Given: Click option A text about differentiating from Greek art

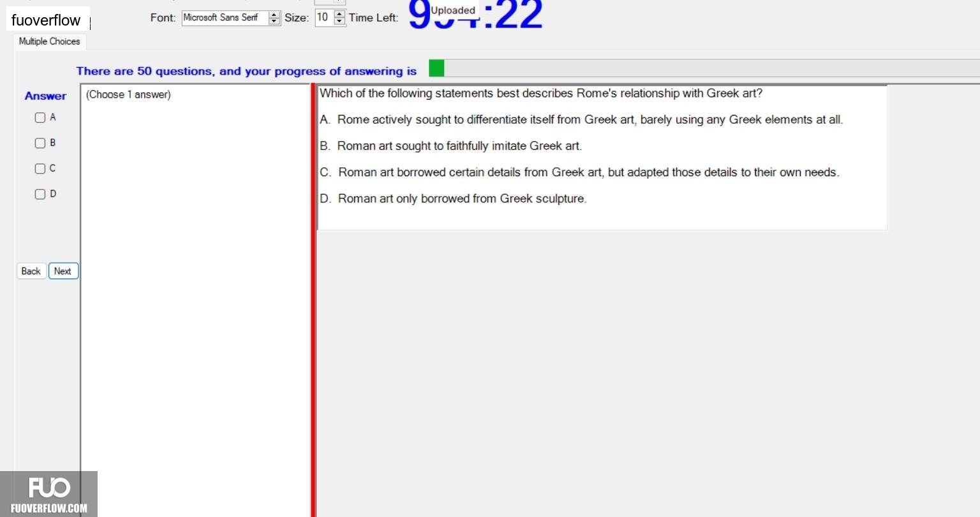Looking at the screenshot, I should click(581, 120).
